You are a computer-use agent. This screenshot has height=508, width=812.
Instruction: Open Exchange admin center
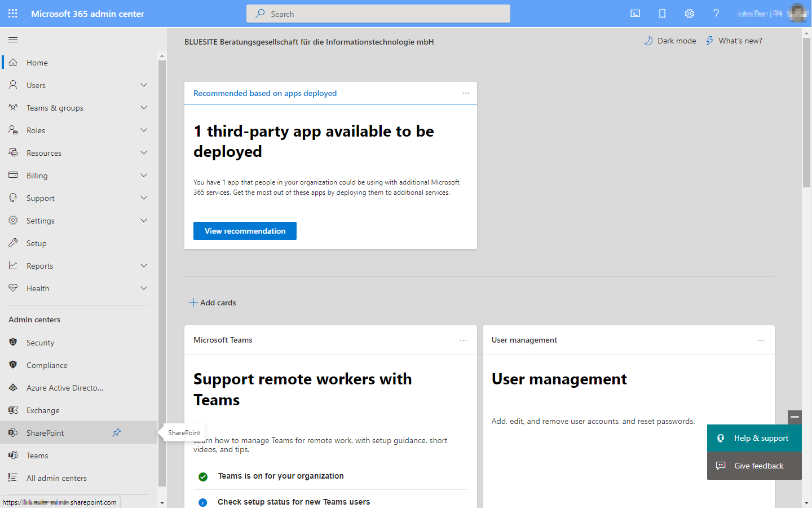pyautogui.click(x=79, y=410)
